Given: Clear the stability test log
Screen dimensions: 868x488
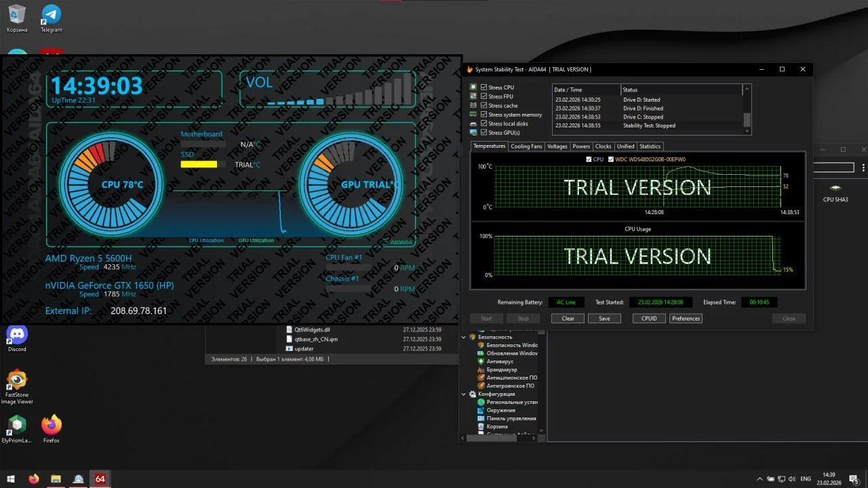Looking at the screenshot, I should point(568,319).
